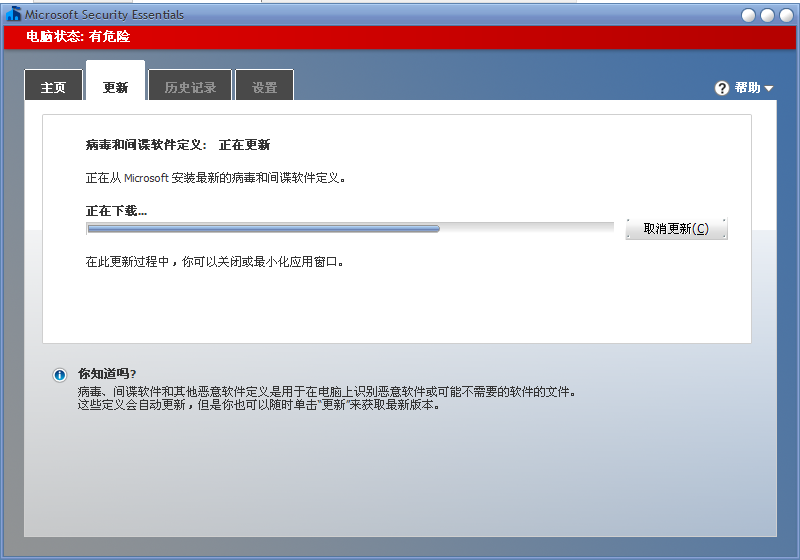Switch to the 主页 tab

[54, 85]
